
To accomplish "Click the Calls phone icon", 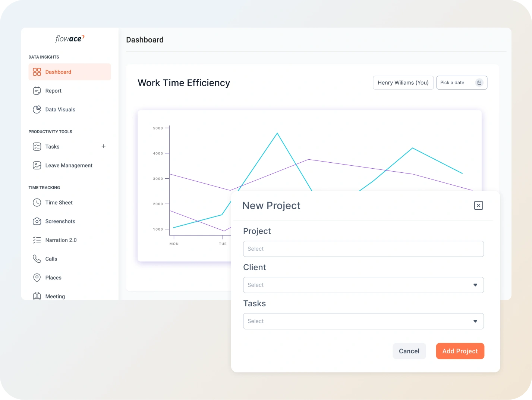I will coord(37,259).
